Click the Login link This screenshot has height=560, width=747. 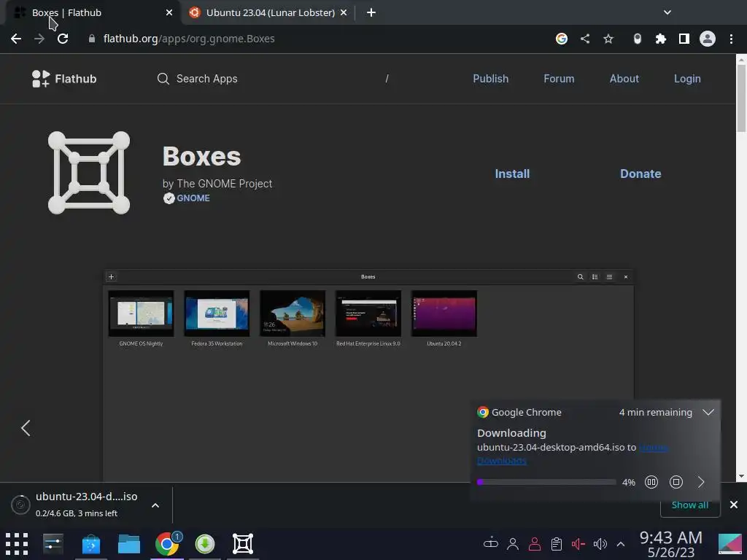pos(687,79)
